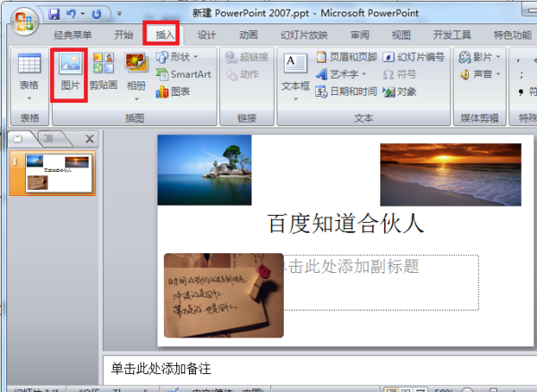Select slide 1 thumbnail

[59, 173]
